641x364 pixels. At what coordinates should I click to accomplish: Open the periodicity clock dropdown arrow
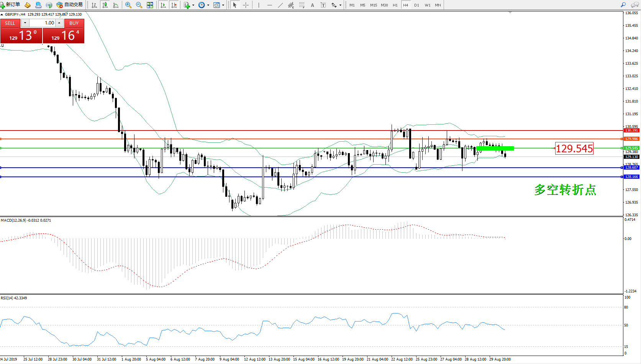[208, 5]
